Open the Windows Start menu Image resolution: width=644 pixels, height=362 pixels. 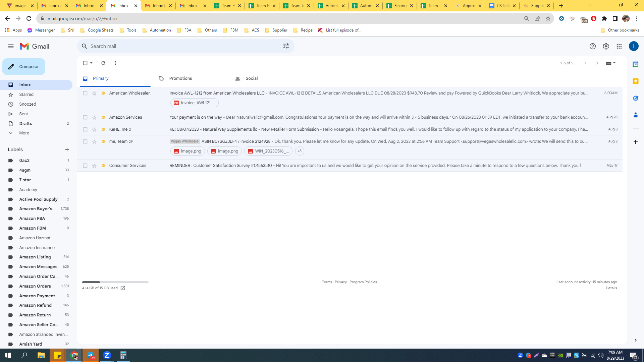8,355
